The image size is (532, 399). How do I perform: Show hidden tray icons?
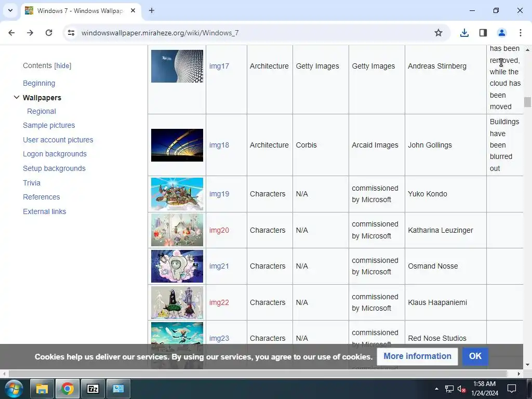436,389
